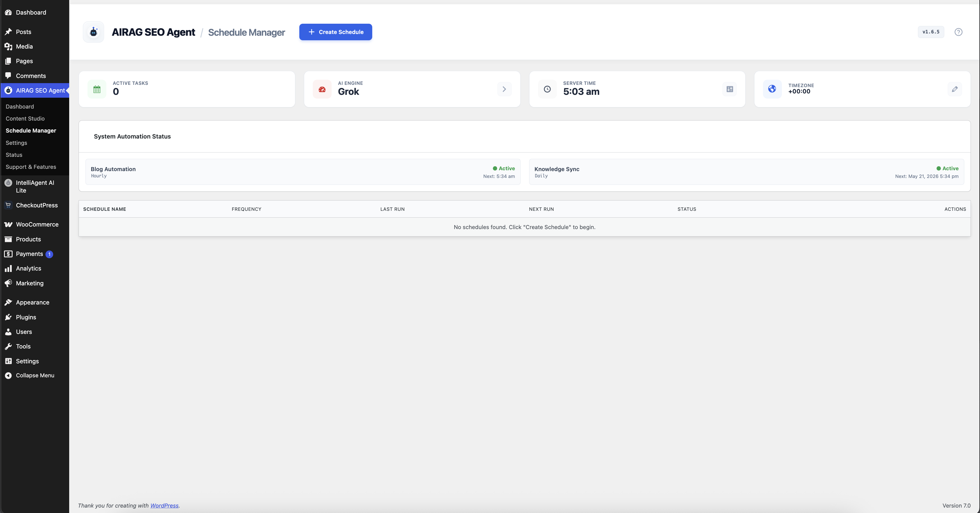Click the +00:00 timezone value

click(x=799, y=92)
